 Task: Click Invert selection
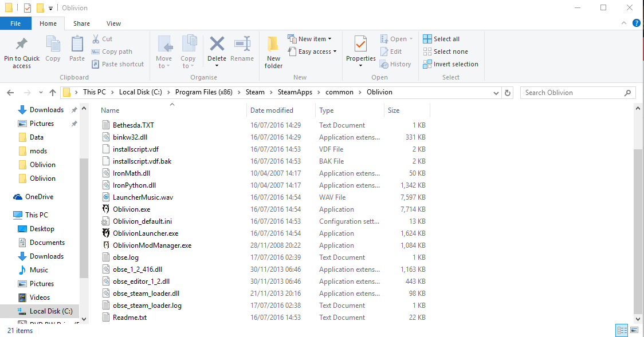click(x=450, y=64)
